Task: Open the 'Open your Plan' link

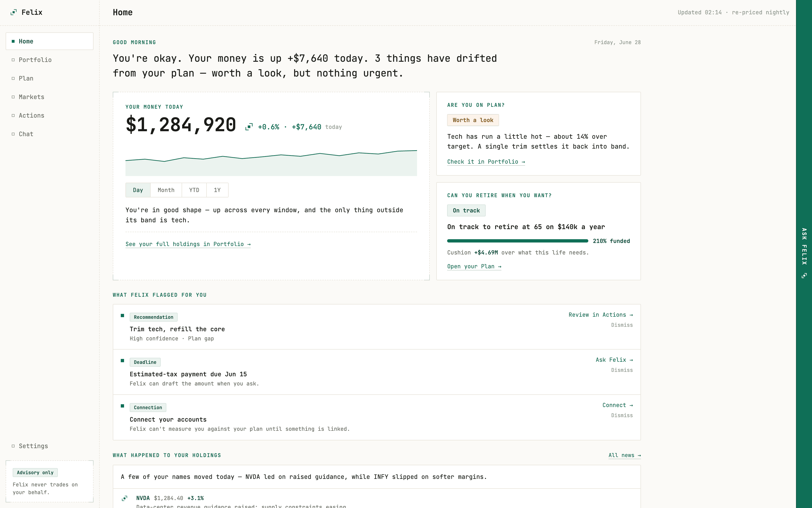Action: (x=474, y=266)
